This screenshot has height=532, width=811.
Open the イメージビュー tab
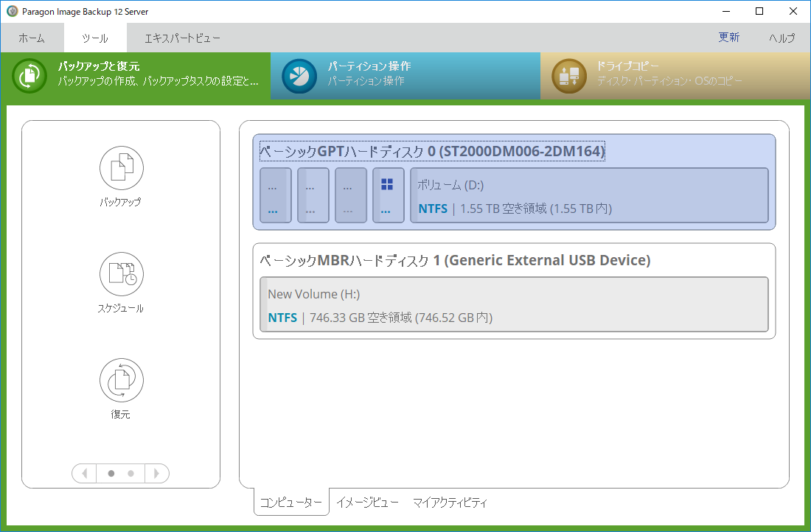367,503
